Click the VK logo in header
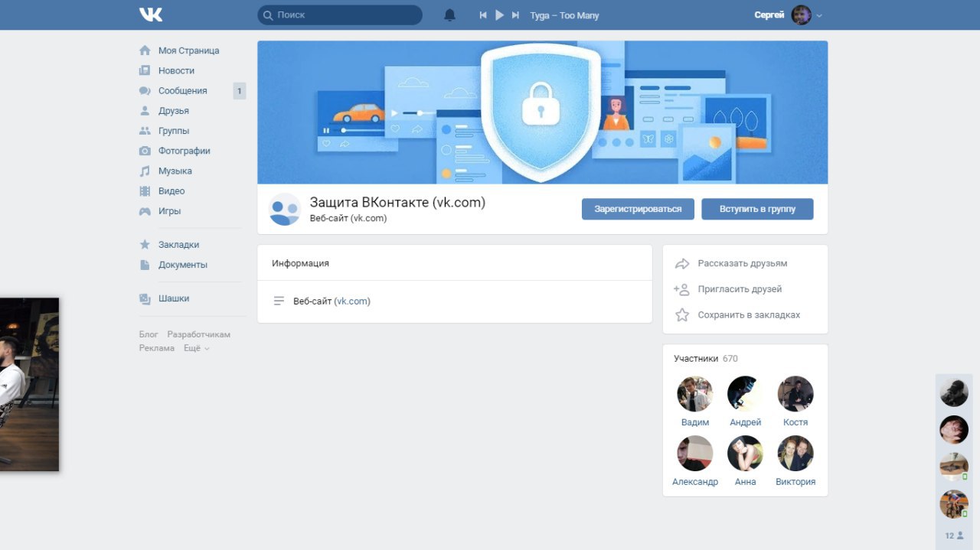This screenshot has height=550, width=980. (151, 15)
